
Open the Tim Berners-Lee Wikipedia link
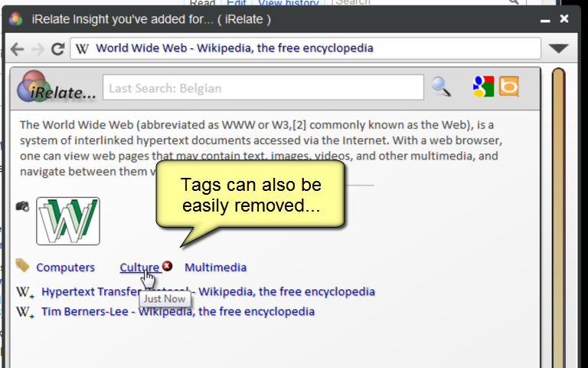[x=178, y=312]
